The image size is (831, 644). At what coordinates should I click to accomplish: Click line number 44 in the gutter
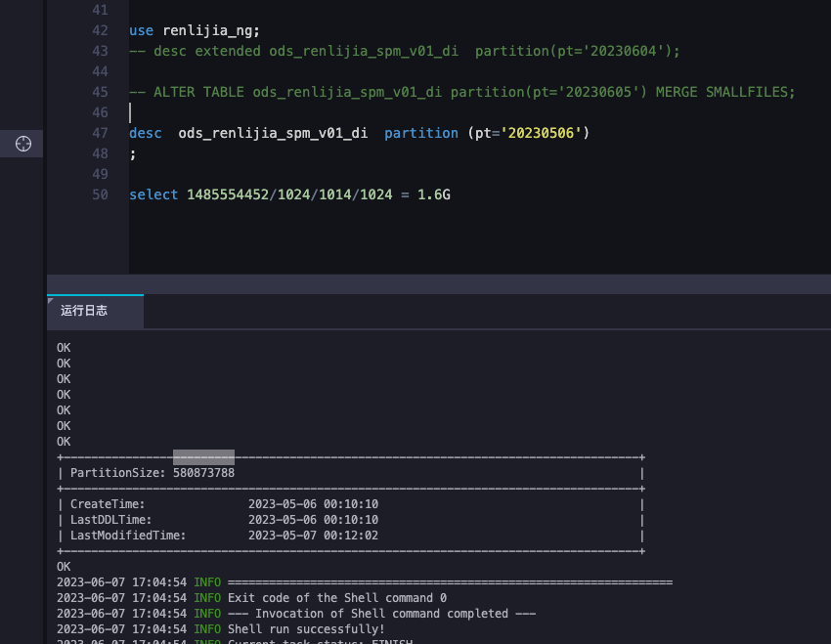tap(100, 71)
